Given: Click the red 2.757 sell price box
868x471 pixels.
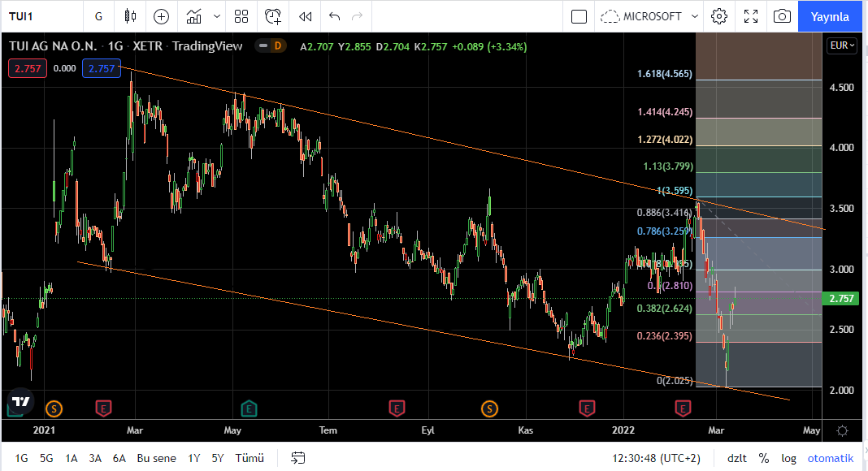Looking at the screenshot, I should tap(28, 68).
